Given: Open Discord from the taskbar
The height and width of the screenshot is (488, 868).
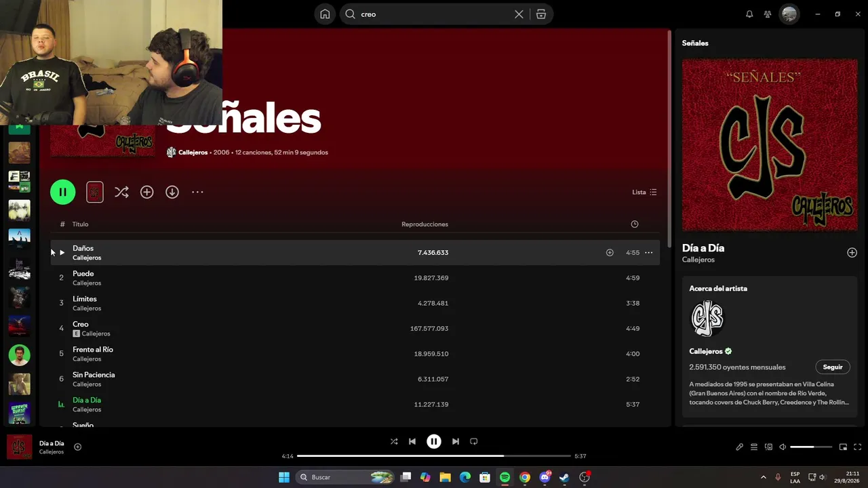Looking at the screenshot, I should tap(545, 477).
